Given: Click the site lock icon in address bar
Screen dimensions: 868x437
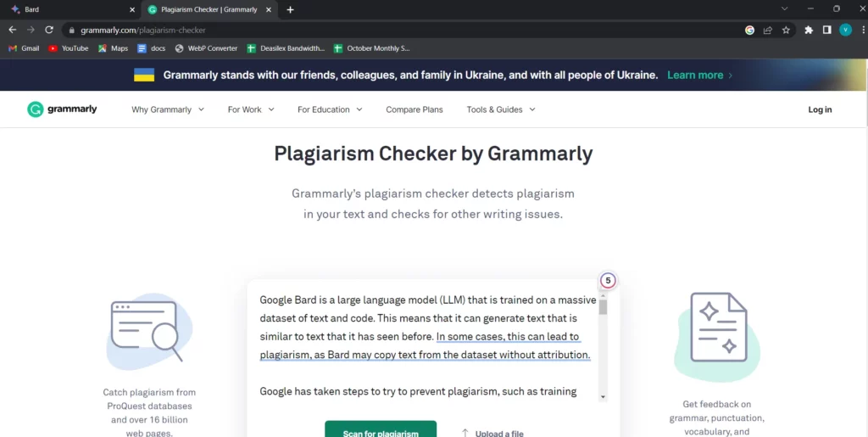Looking at the screenshot, I should pos(71,31).
